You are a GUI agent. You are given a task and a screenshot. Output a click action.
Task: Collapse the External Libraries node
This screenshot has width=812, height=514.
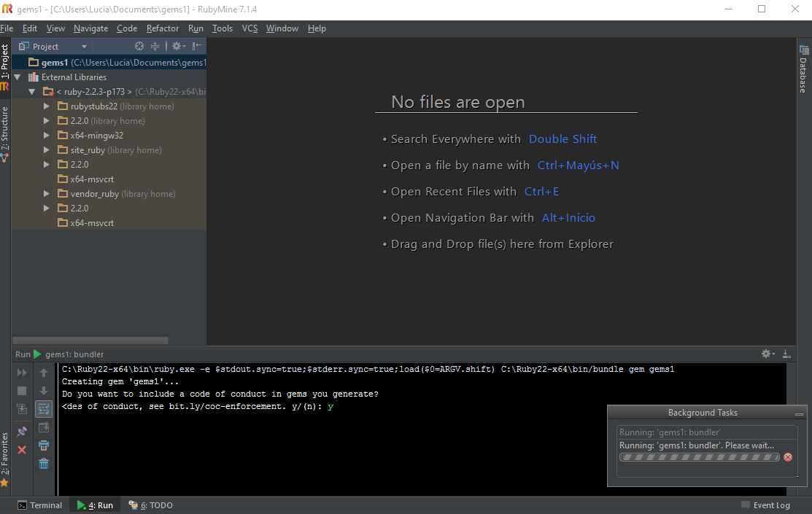[x=18, y=77]
